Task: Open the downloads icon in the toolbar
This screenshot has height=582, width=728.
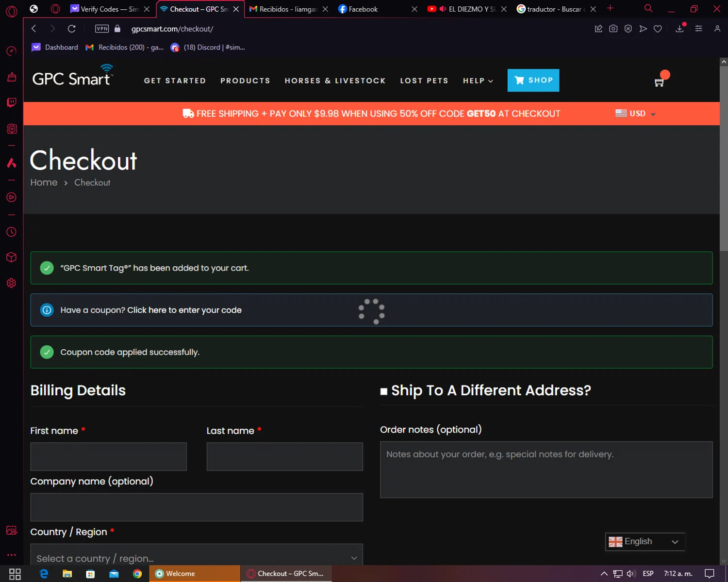Action: pyautogui.click(x=680, y=29)
